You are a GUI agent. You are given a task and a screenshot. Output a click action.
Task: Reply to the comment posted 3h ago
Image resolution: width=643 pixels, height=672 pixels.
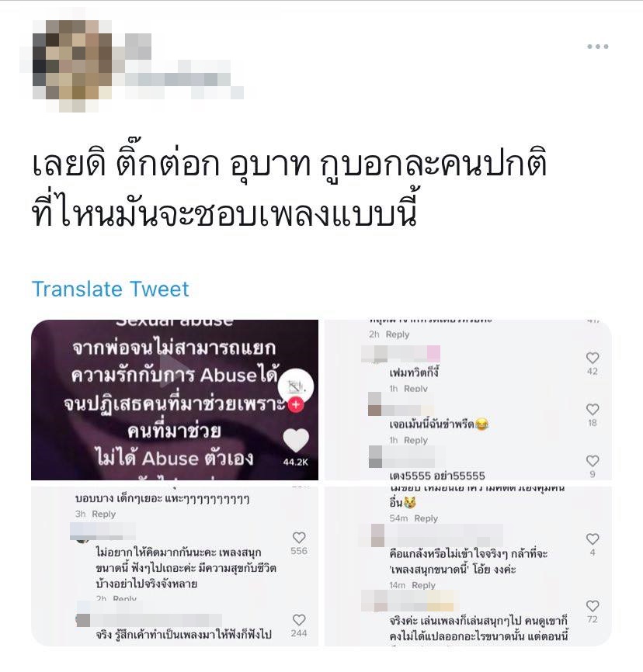coord(104,514)
